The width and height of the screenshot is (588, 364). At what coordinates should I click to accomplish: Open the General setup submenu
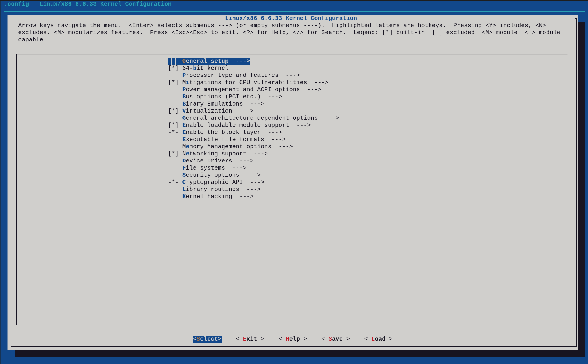209,61
